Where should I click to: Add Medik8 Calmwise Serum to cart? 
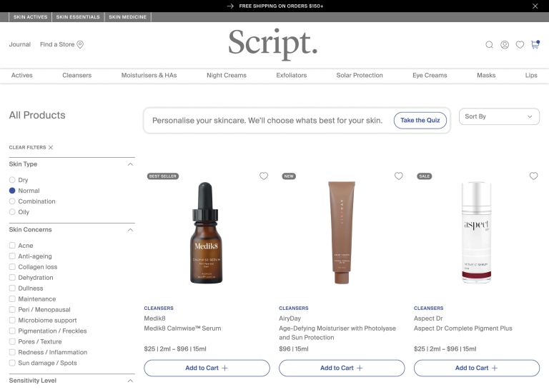pyautogui.click(x=207, y=368)
